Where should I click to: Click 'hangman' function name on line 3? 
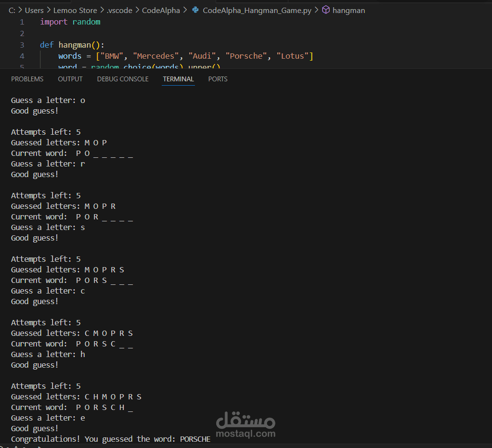75,45
